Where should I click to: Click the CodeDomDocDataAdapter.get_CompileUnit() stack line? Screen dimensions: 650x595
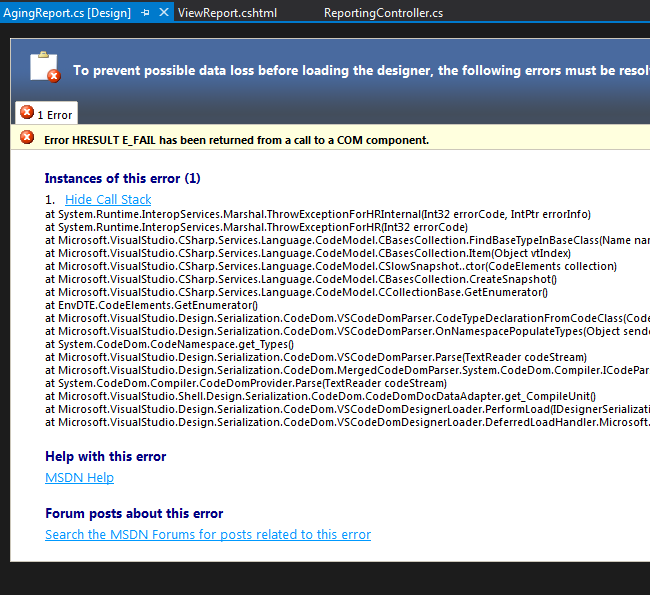[320, 396]
